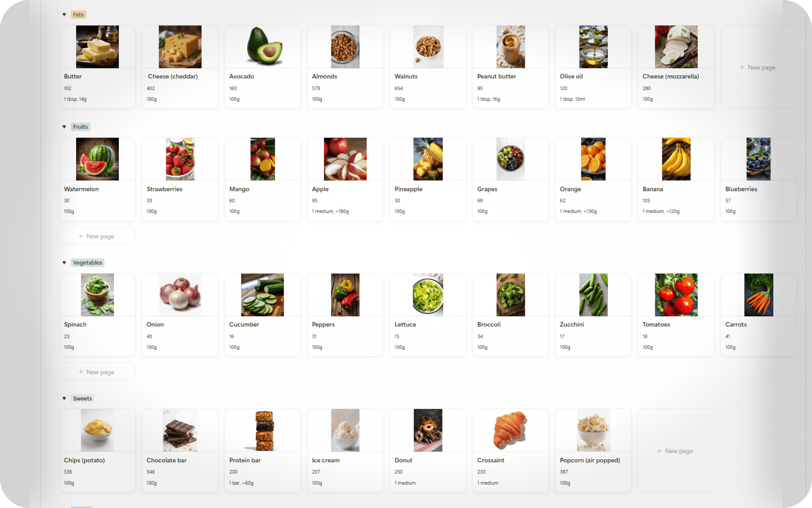This screenshot has width=812, height=508.
Task: Select the Fats group tag label
Action: pos(78,15)
